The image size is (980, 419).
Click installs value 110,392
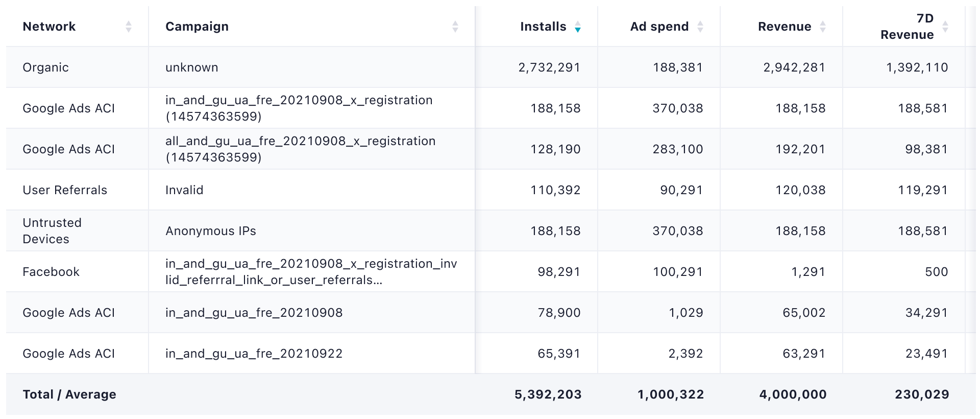[x=555, y=190]
